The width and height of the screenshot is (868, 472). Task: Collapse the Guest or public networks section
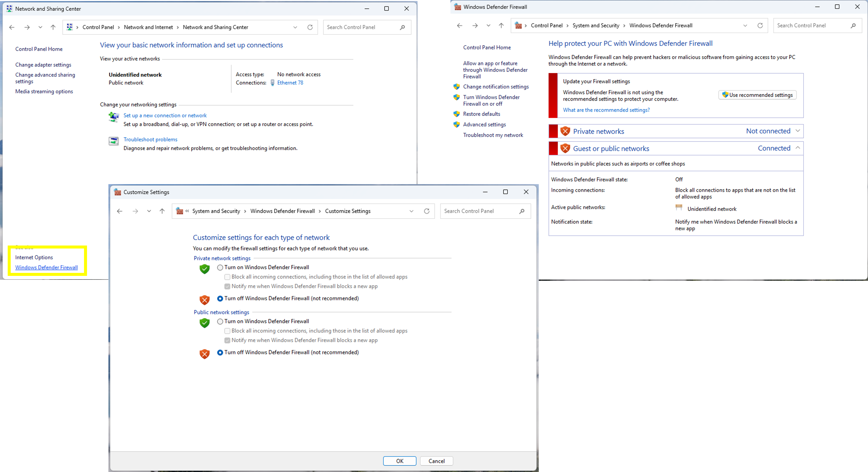797,148
